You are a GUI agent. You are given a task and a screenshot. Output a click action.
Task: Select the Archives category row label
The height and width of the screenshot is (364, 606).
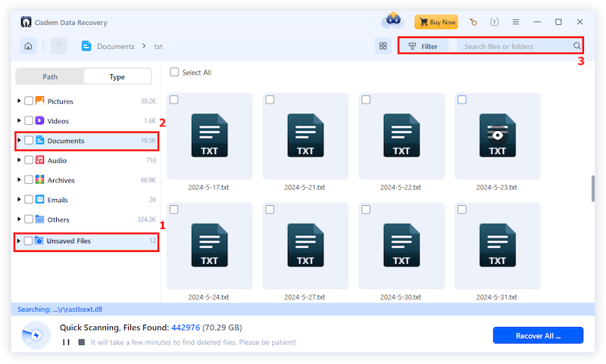(x=61, y=180)
